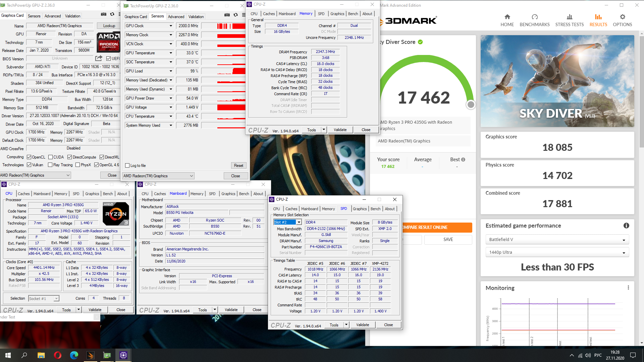
Task: Switch to GPU-Z taskbar icon
Action: (x=107, y=355)
